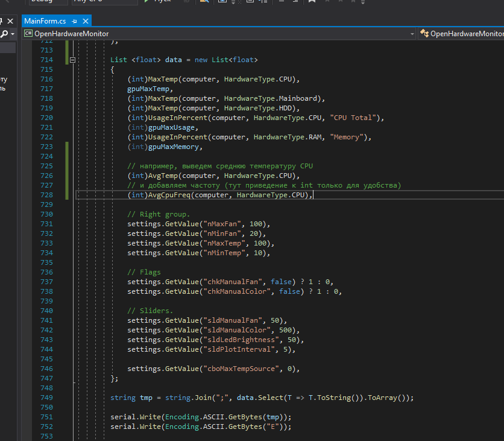Click the AvgTemp method call

click(163, 176)
